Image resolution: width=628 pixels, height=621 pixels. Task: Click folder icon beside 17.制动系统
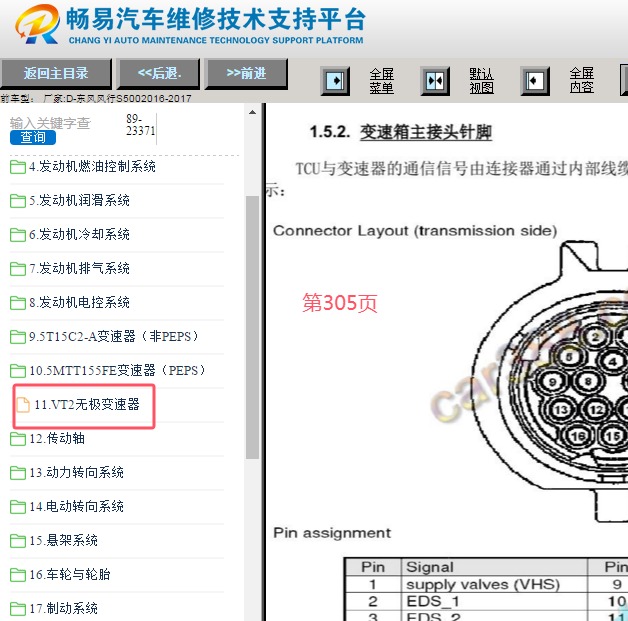18,609
